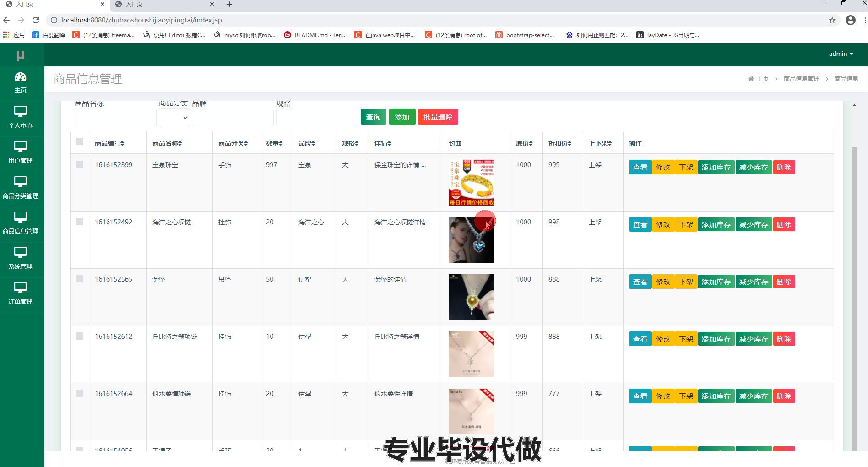Screen dimensions: 868x467
Task: Tick the checkbox for product 1616152664
Action: coord(80,393)
